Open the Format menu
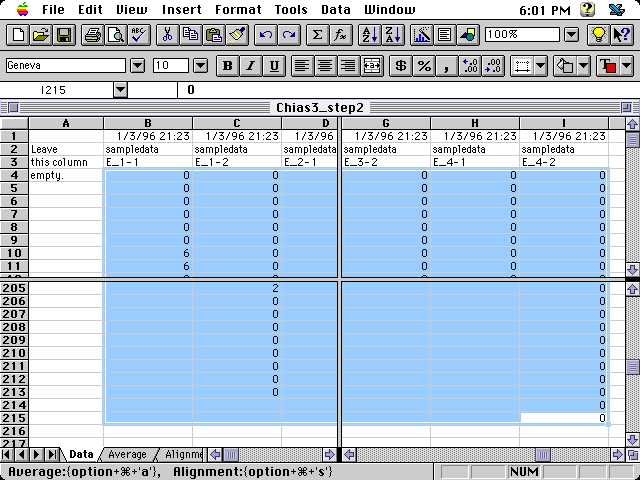 click(238, 9)
